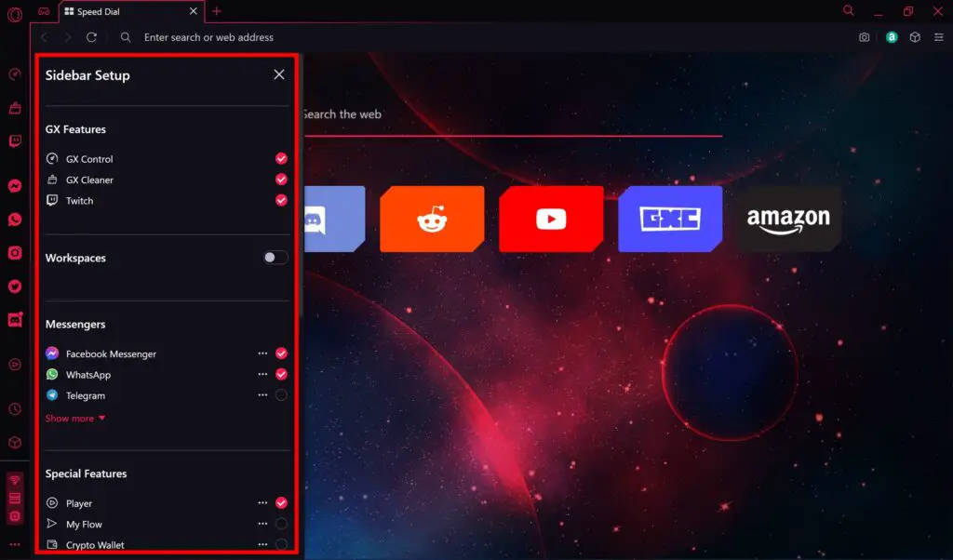The image size is (953, 560).
Task: Open History clock icon in sidebar
Action: click(x=15, y=409)
